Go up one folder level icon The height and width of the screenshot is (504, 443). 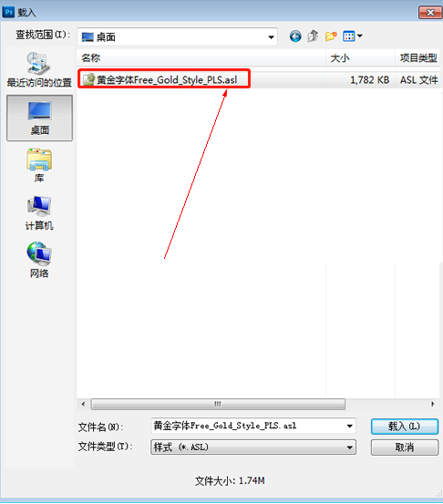click(313, 36)
